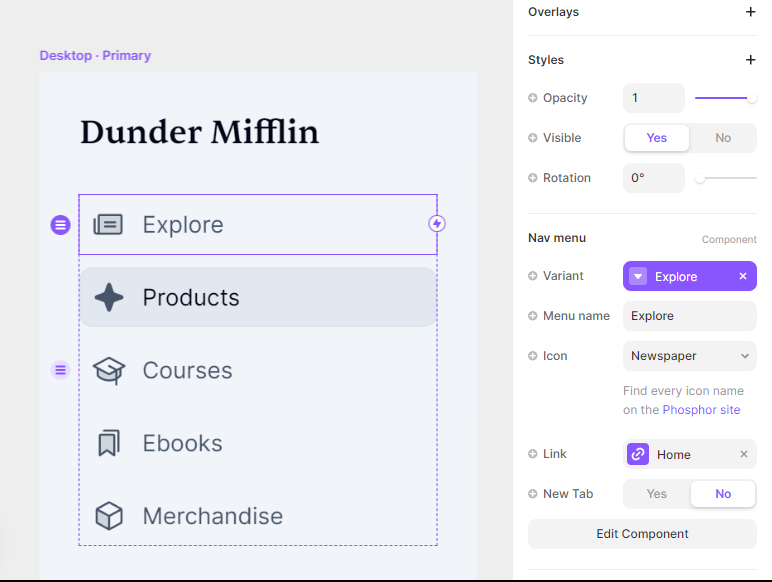Click the Styles section heading
This screenshot has width=772, height=582.
(x=546, y=60)
